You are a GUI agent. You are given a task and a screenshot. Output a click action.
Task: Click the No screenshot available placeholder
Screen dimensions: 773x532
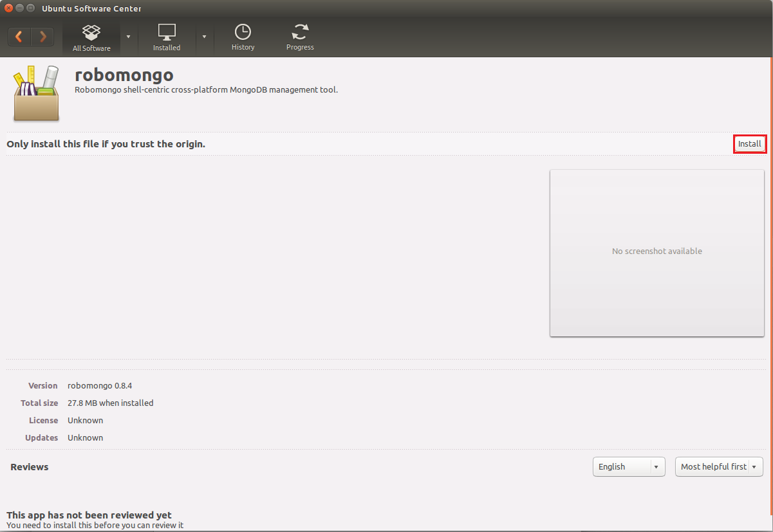657,253
